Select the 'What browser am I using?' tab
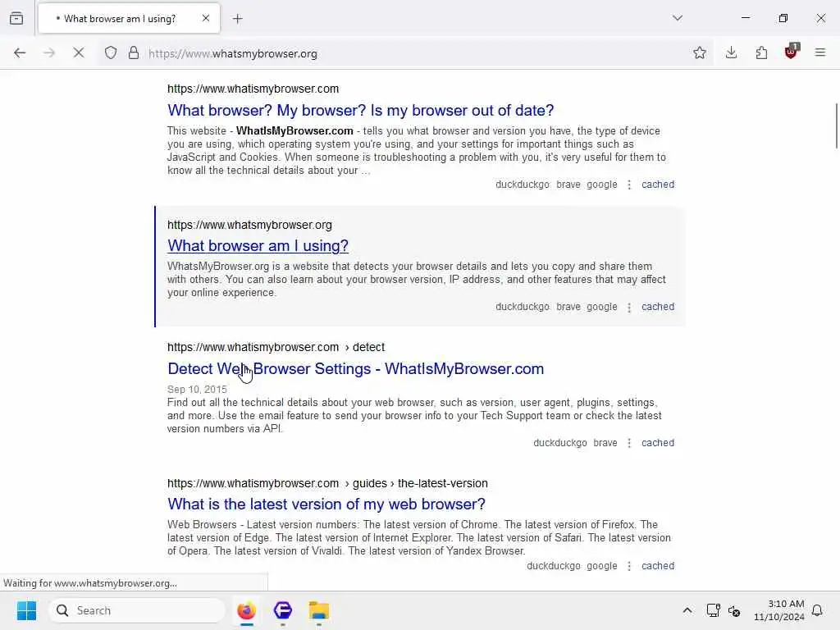Viewport: 840px width, 630px height. (x=129, y=18)
